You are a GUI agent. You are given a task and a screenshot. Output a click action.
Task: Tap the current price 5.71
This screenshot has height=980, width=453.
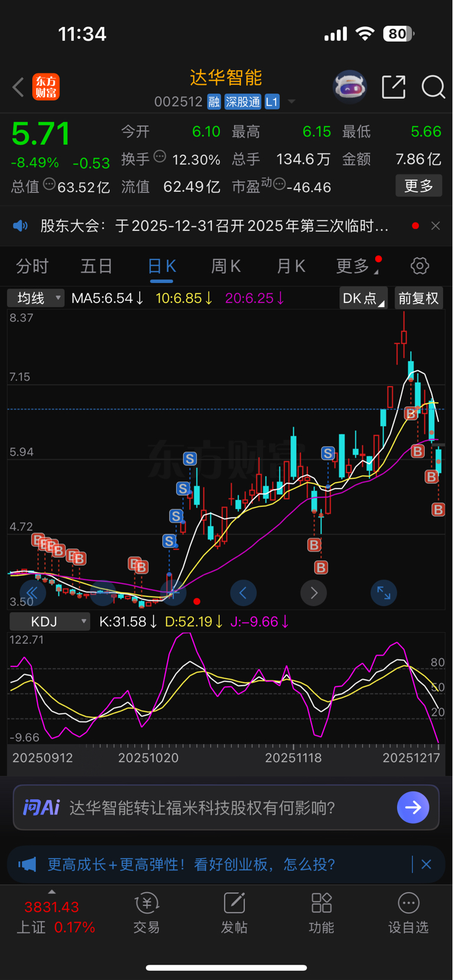coord(41,134)
